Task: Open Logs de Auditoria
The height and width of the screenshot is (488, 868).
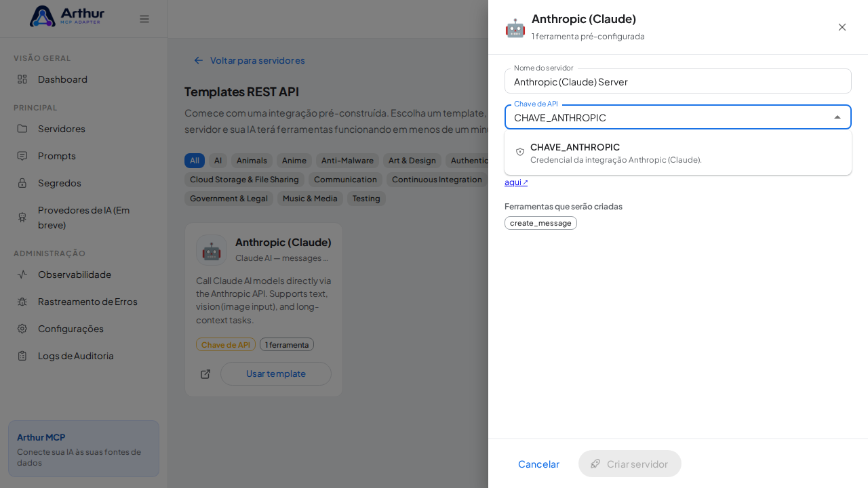Action: coord(76,356)
